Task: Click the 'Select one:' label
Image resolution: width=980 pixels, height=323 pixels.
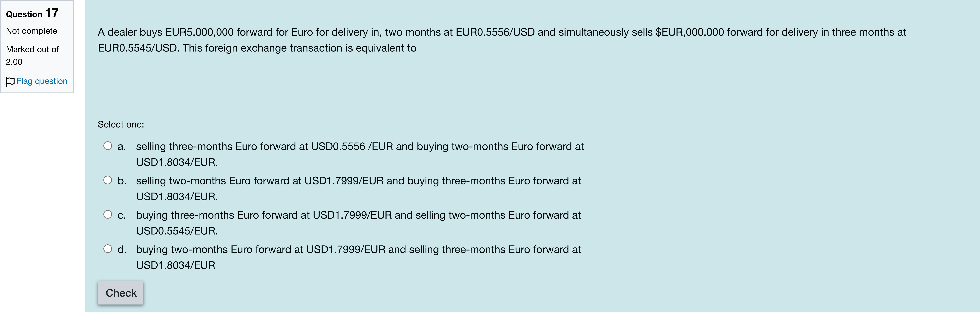Action: [x=121, y=124]
